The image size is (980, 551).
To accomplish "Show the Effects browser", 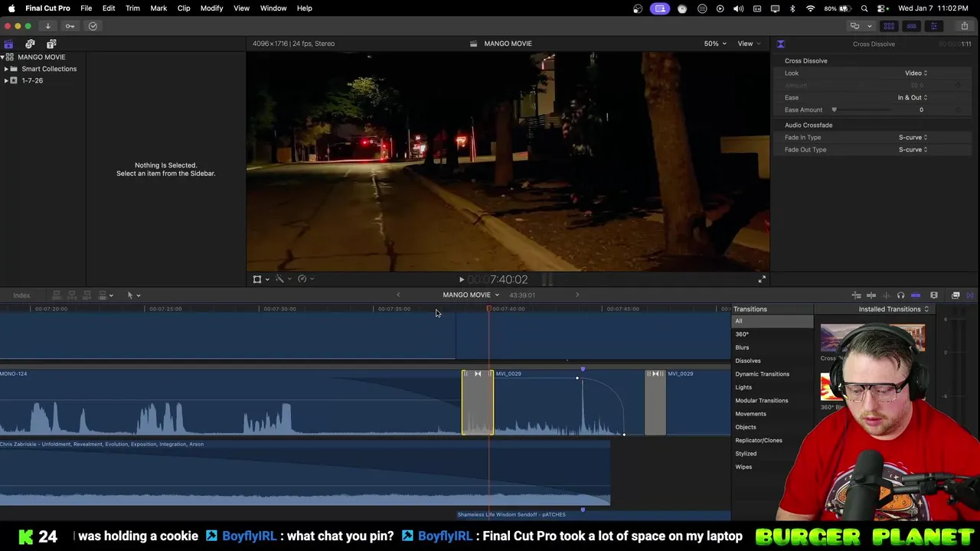I will 955,295.
